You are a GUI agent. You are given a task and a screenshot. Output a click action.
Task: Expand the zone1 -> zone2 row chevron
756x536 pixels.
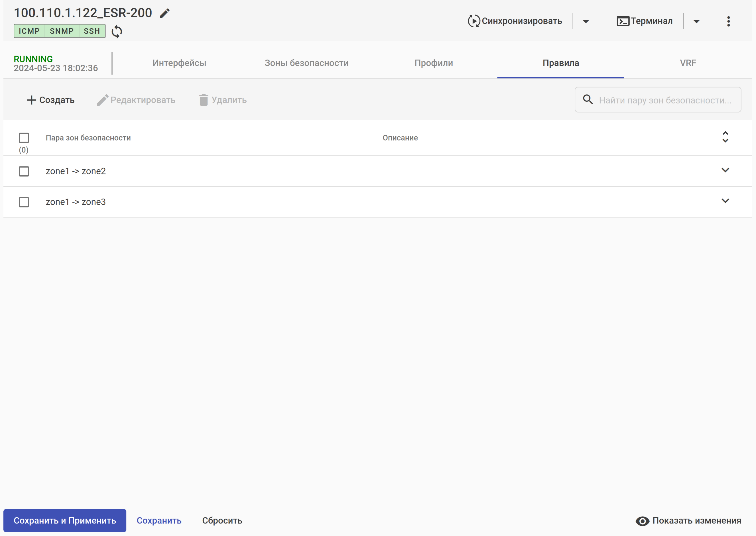point(725,170)
